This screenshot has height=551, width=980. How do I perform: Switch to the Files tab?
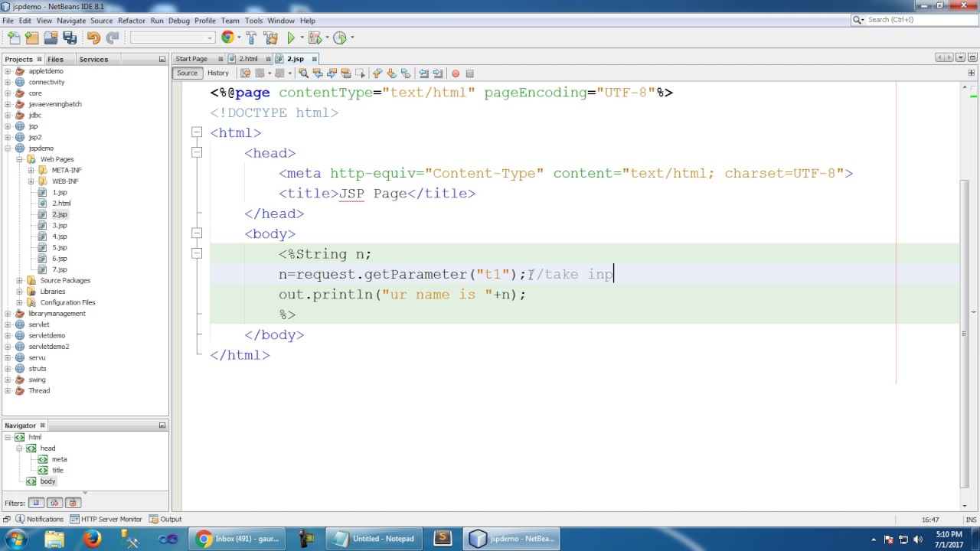pyautogui.click(x=55, y=59)
